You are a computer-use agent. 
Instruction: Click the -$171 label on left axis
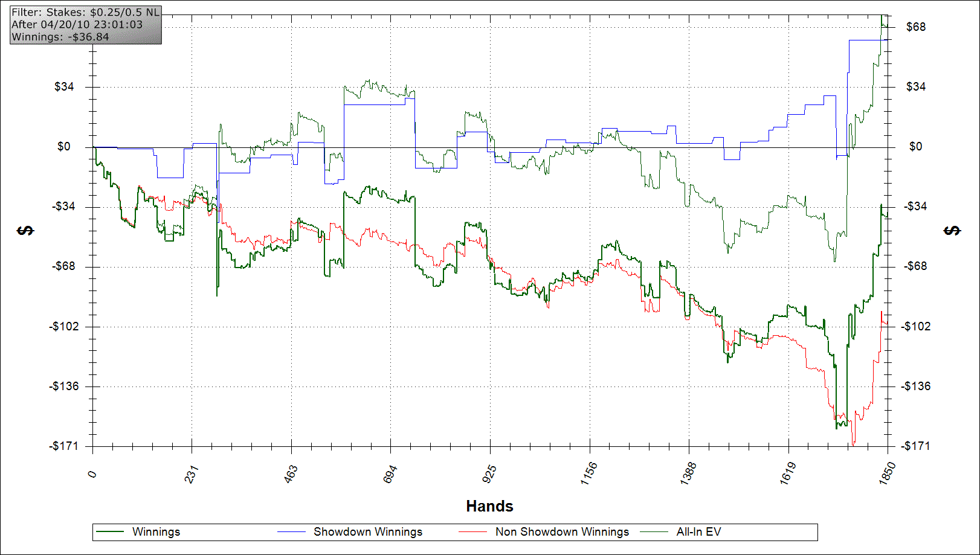coord(64,446)
